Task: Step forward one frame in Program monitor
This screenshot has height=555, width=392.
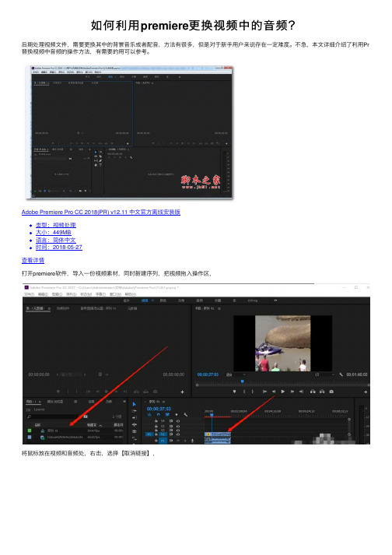Action: point(292,392)
